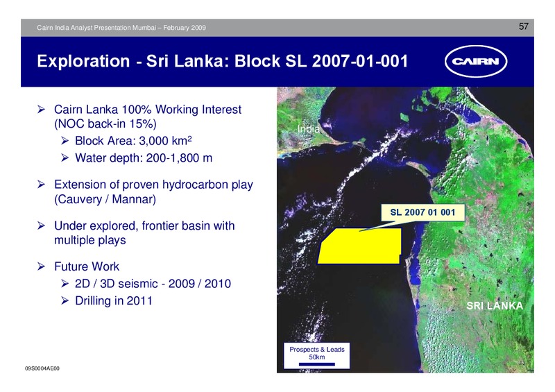Click the 'SRI LANKA' label on the map
This screenshot has height=392, width=555.
(495, 305)
